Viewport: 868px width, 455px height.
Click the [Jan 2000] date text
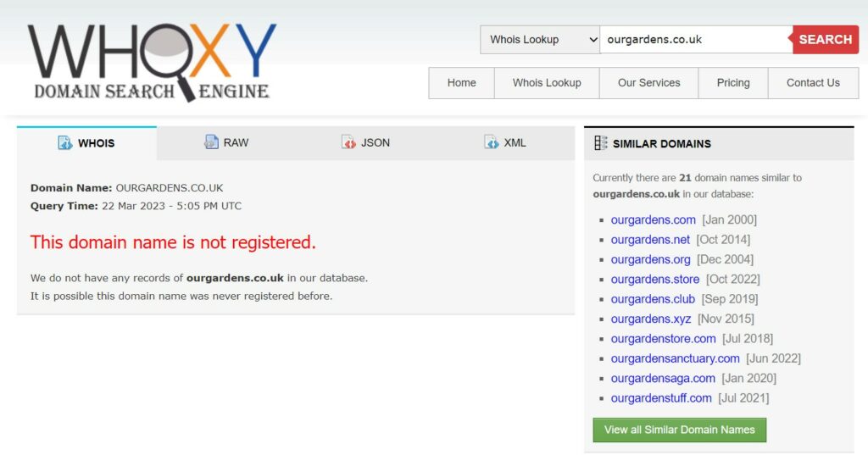click(x=729, y=219)
